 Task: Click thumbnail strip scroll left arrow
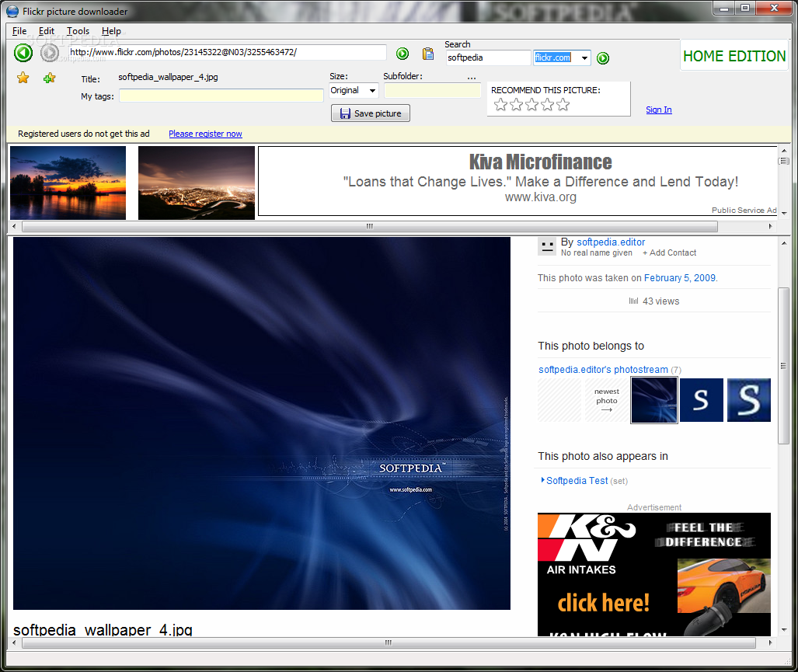(14, 226)
